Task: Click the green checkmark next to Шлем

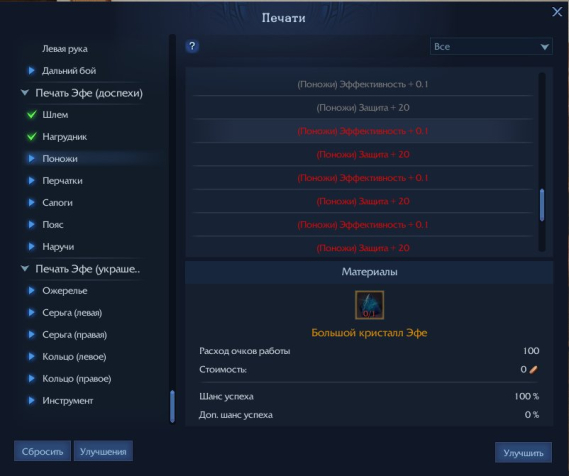Action: (x=32, y=115)
